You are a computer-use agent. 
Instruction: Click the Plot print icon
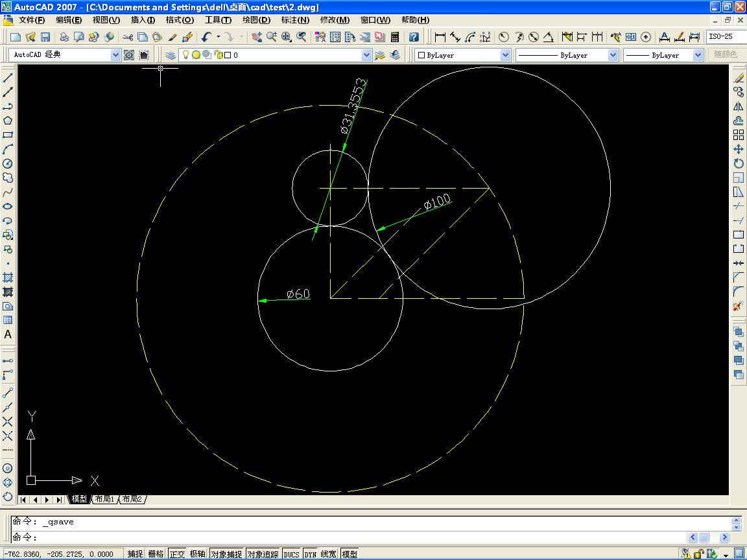tap(64, 37)
